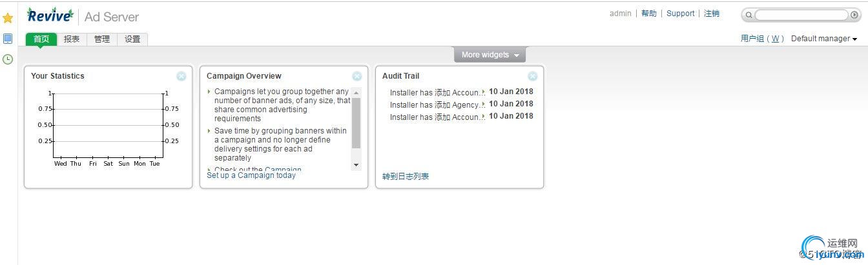Click the Campaign Overview scroll down arrow

356,165
